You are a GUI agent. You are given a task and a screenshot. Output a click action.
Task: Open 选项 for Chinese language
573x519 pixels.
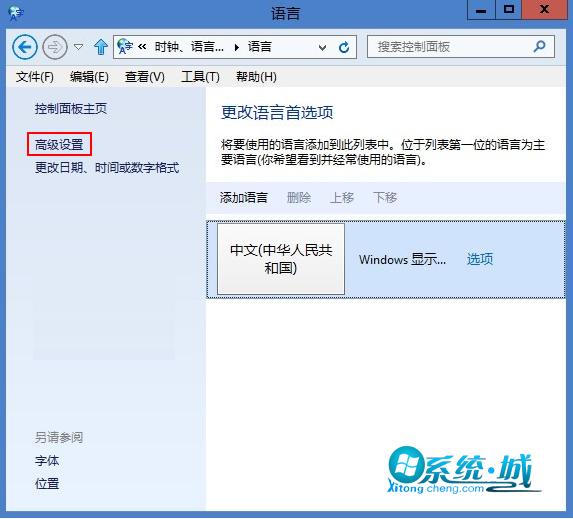coord(480,259)
